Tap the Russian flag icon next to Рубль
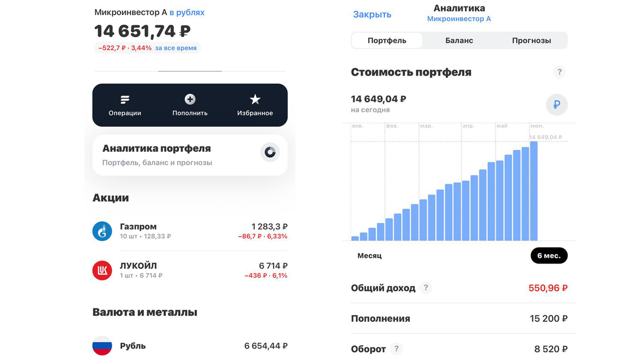This screenshot has width=644, height=362. pos(102,346)
